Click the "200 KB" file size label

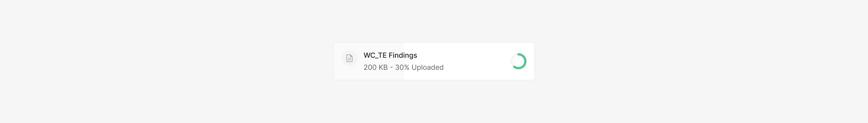[x=375, y=68]
